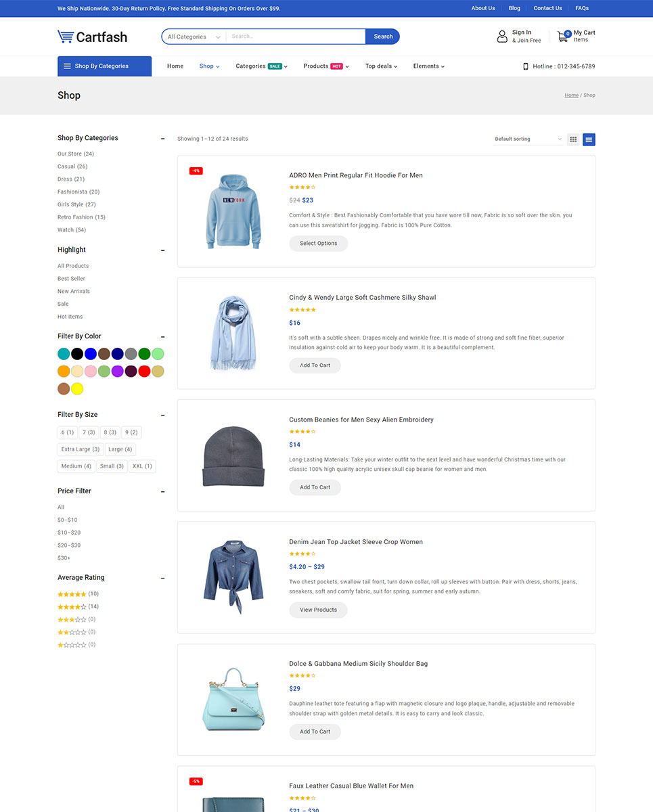Toggle the Medium size filter
This screenshot has height=812, width=653.
[76, 466]
